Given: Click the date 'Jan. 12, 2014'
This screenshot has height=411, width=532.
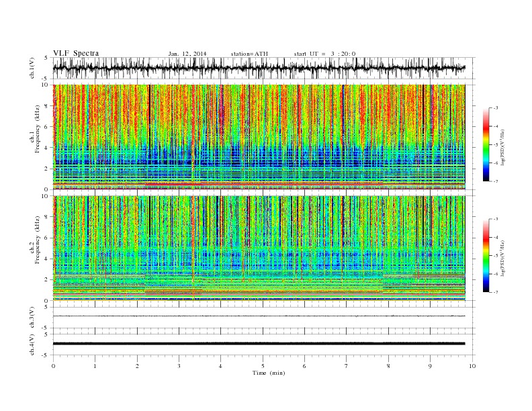Looking at the screenshot, I should pyautogui.click(x=187, y=54).
